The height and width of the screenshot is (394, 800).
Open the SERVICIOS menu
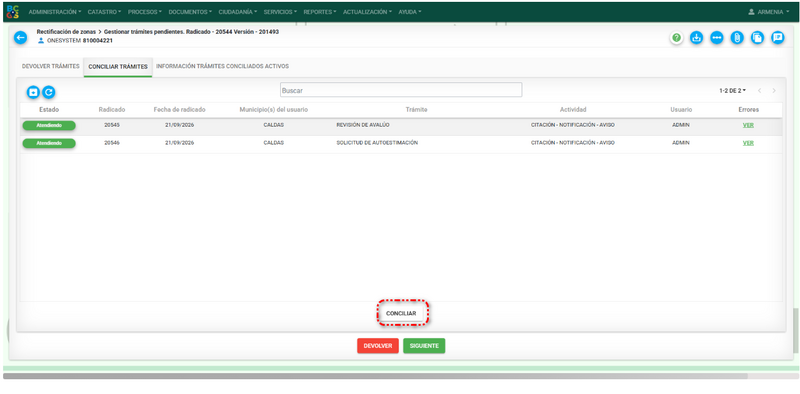click(x=280, y=12)
